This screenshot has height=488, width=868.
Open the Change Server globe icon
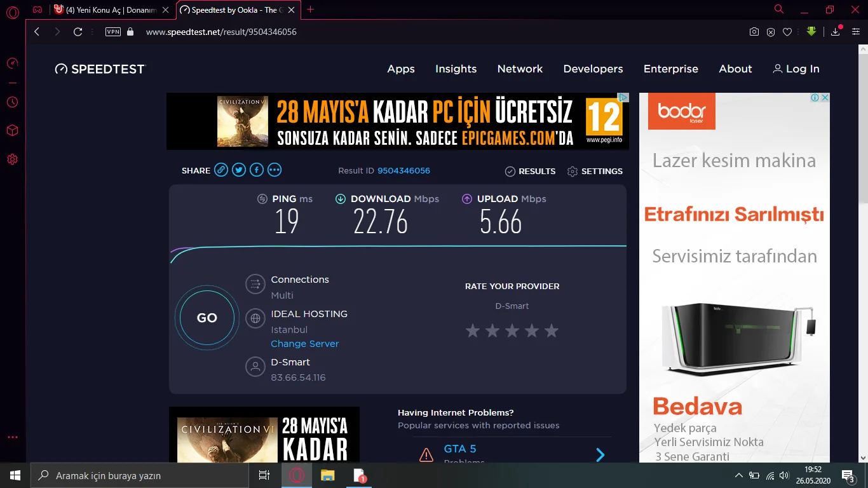tap(255, 319)
